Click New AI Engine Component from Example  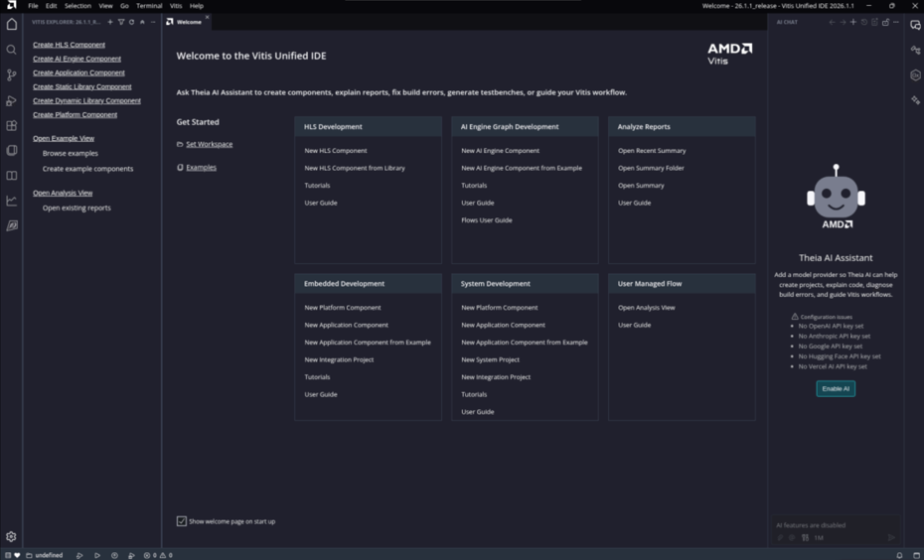pos(522,168)
